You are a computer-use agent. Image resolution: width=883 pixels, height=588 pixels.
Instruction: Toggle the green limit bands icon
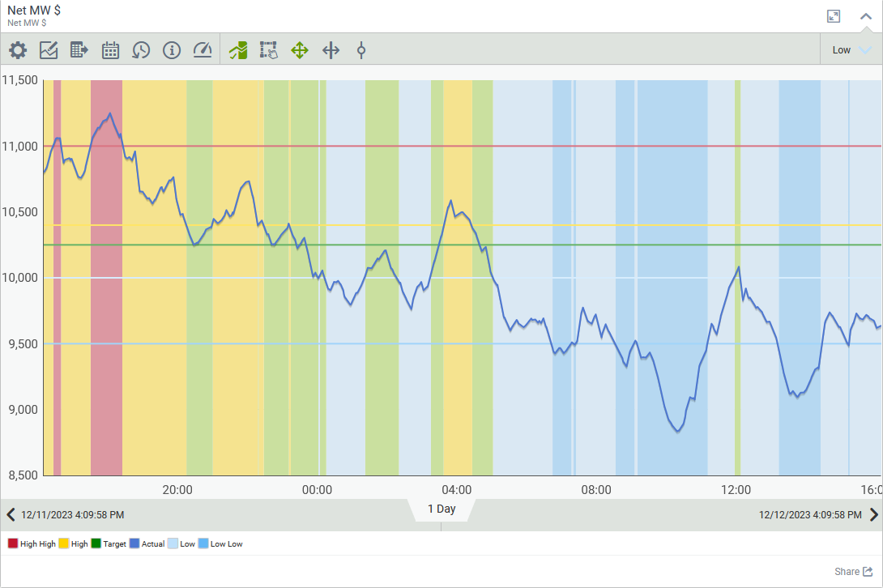click(238, 50)
